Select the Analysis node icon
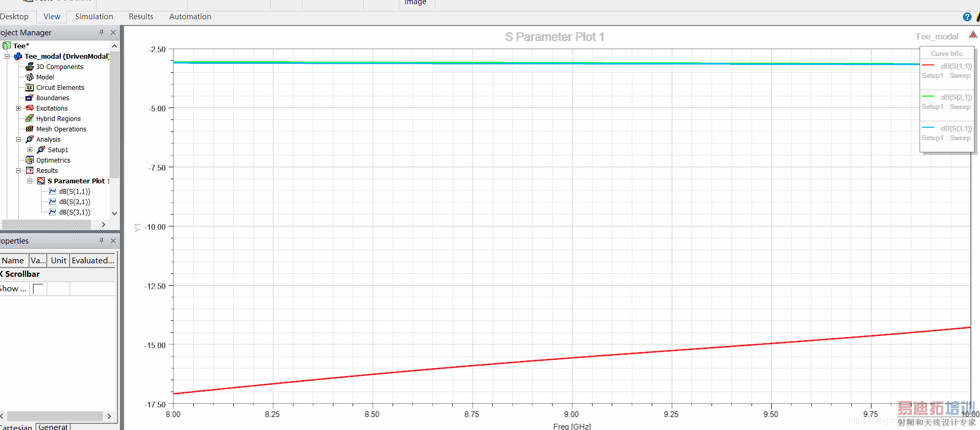 pyautogui.click(x=30, y=139)
